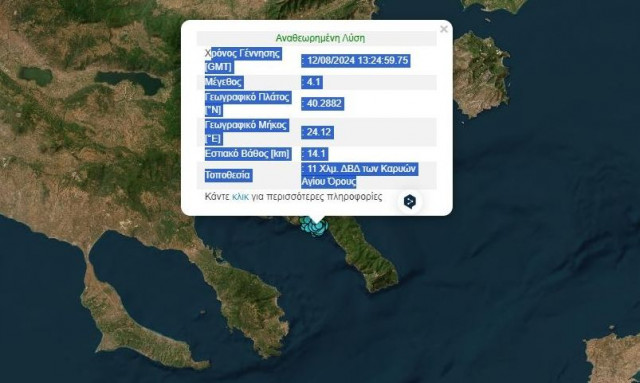Click the 'κλικ' link for more information

point(240,197)
